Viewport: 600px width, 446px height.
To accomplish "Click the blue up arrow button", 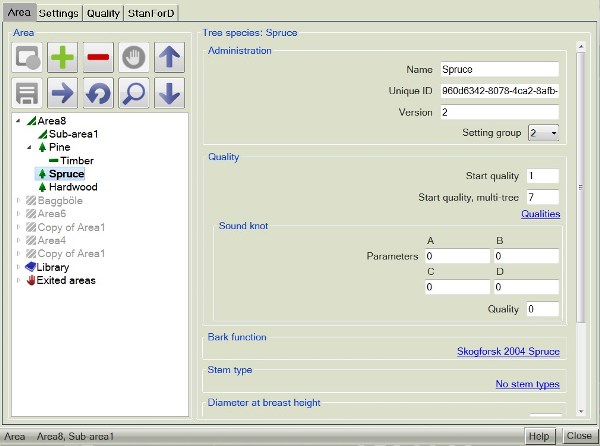I will pyautogui.click(x=170, y=57).
